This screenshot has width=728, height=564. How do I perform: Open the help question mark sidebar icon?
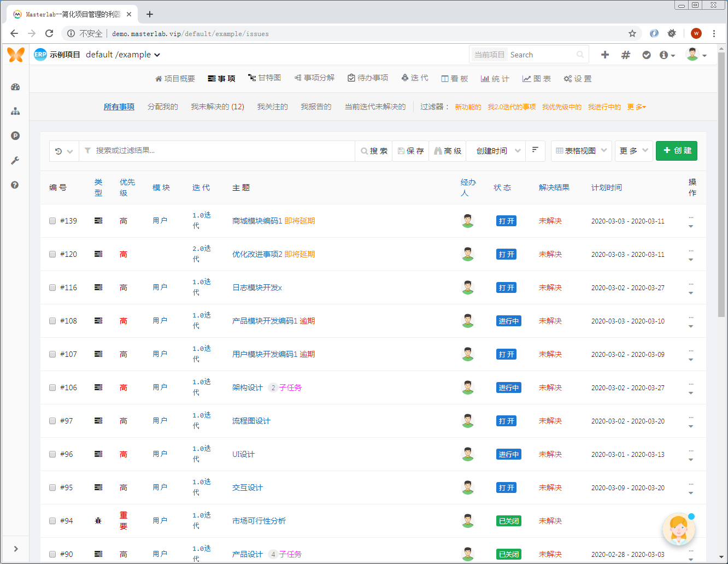coord(15,185)
